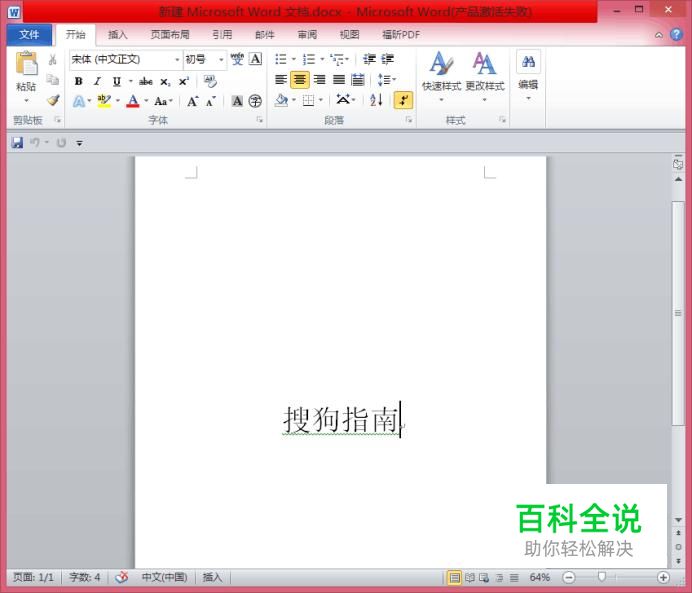Open the font size dropdown
The height and width of the screenshot is (593, 692).
(221, 60)
